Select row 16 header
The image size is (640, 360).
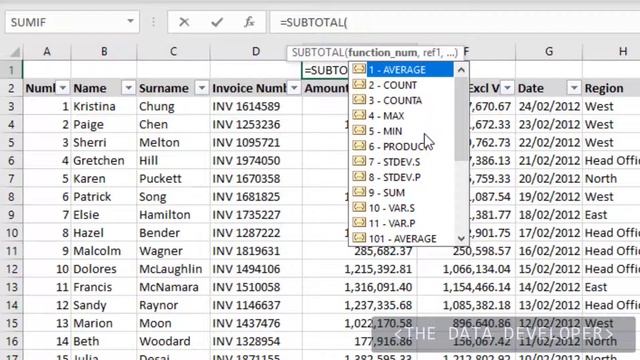pos(11,341)
